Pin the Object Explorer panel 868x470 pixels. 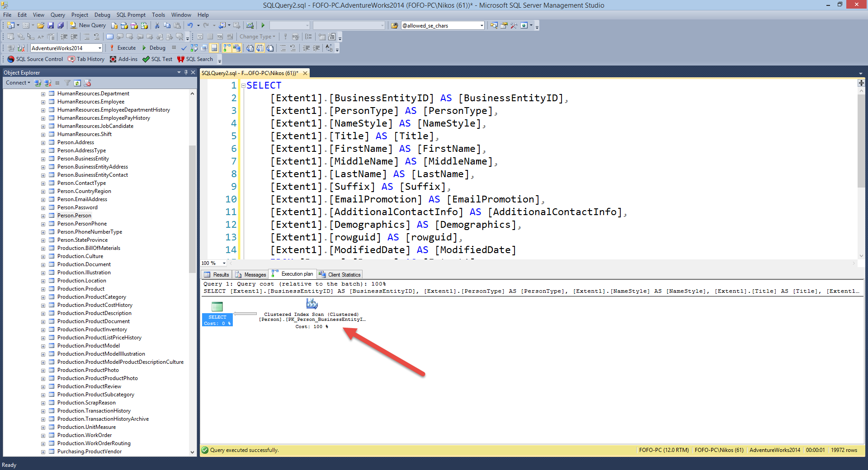point(186,72)
